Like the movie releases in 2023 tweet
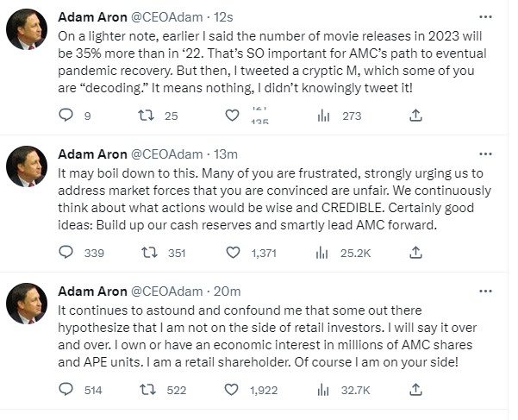518x420 pixels. (x=232, y=115)
